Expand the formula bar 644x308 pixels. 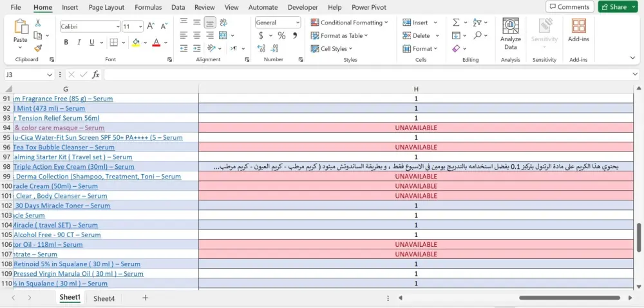coord(636,74)
